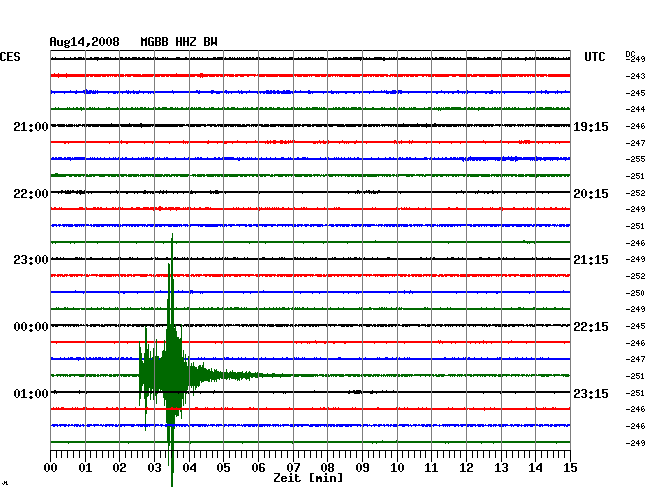Click the date label Aug14,2008

[x=85, y=42]
